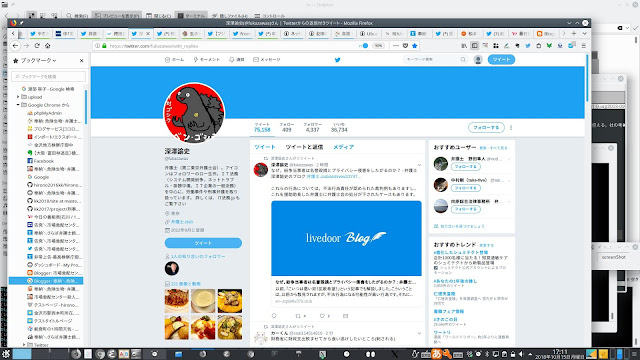This screenshot has width=640, height=360.
Task: Reply to the livedoor blog tweet
Action: [x=274, y=316]
